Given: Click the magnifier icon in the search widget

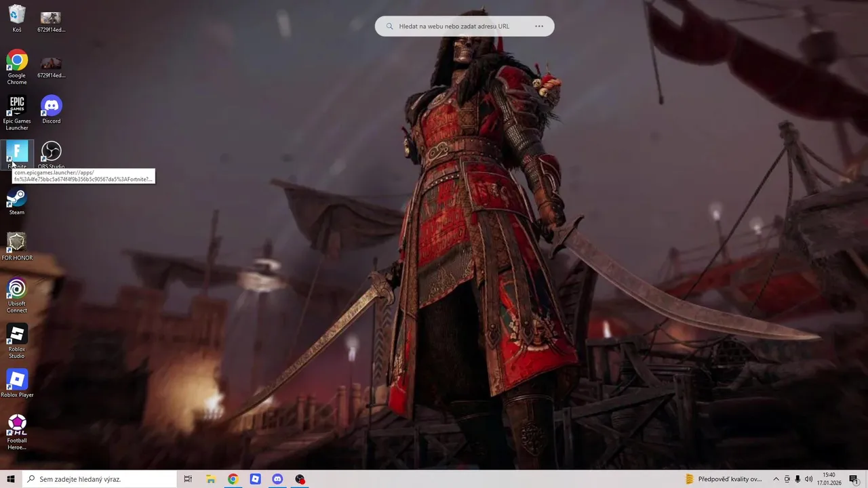Looking at the screenshot, I should coord(390,26).
